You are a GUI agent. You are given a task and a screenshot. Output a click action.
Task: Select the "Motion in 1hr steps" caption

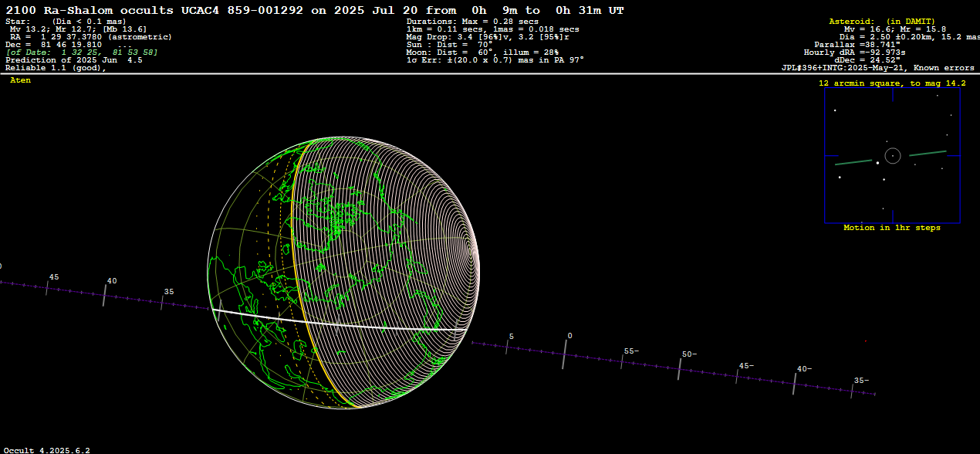[x=892, y=228]
